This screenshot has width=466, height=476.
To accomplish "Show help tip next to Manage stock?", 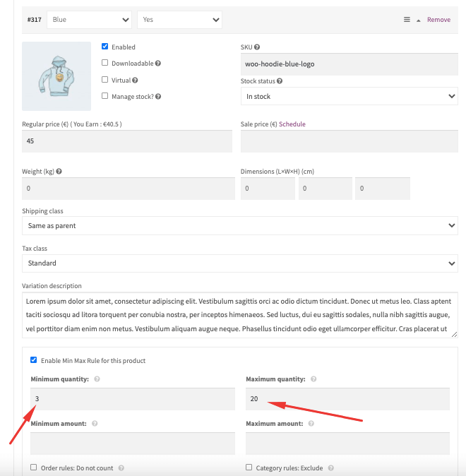I will click(x=158, y=97).
